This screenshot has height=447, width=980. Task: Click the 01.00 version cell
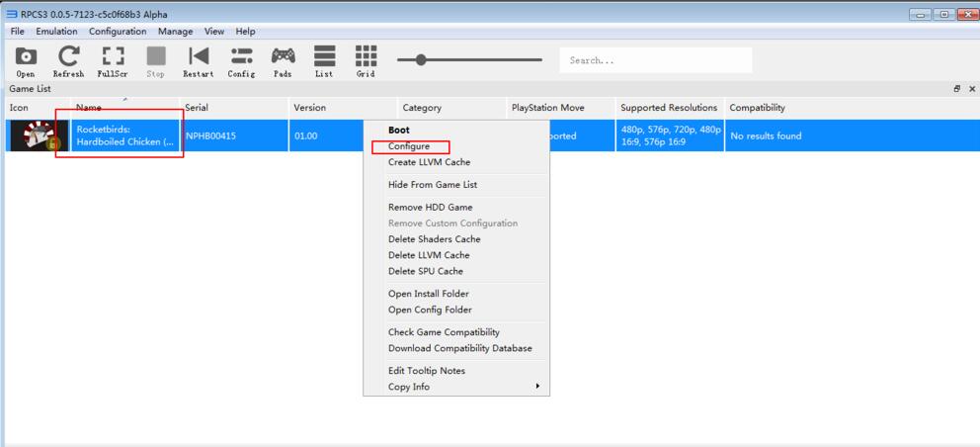(326, 135)
